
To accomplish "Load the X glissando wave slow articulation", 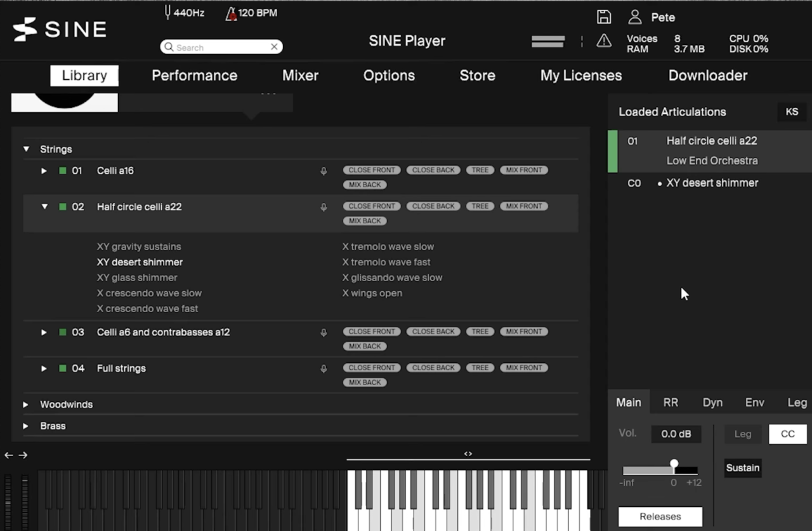I will point(393,278).
